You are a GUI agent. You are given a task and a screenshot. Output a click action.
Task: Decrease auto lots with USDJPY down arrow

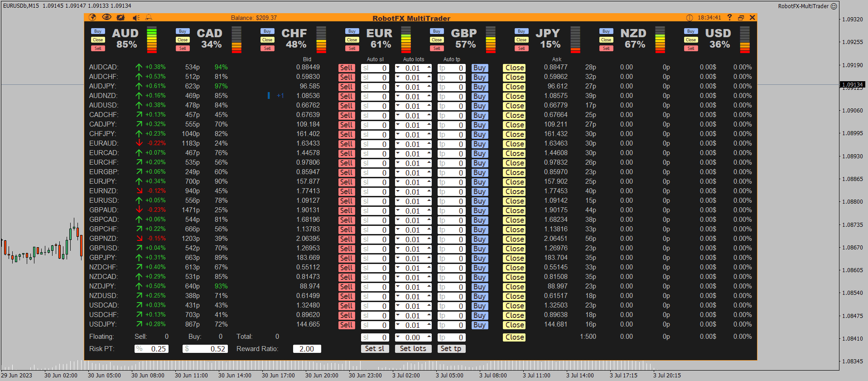tap(398, 325)
